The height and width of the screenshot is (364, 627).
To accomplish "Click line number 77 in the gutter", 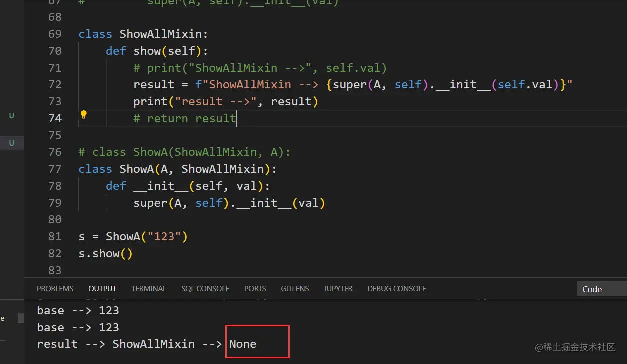I will coord(55,169).
